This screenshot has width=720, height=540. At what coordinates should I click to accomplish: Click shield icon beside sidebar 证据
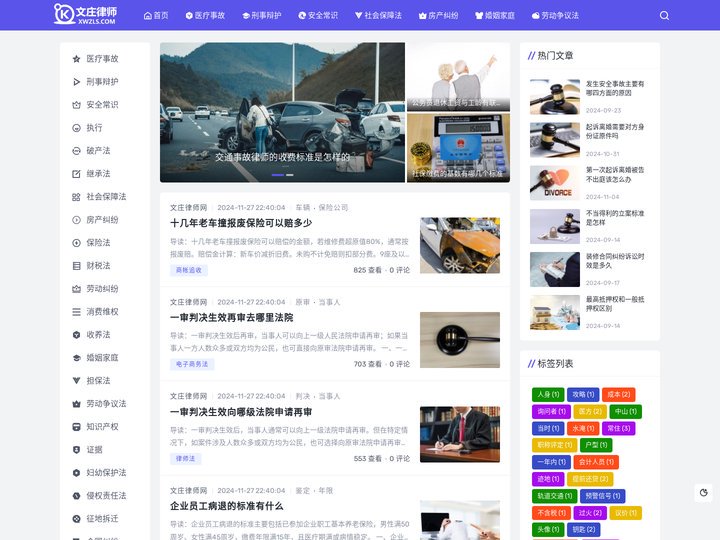(76, 450)
